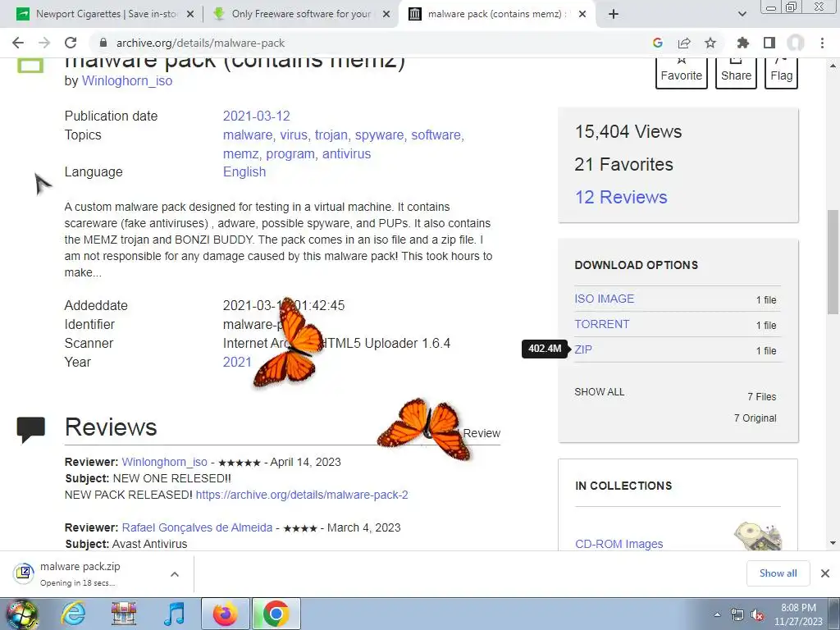Click the browser forward arrow
Screen dimensions: 840x630
pos(44,43)
